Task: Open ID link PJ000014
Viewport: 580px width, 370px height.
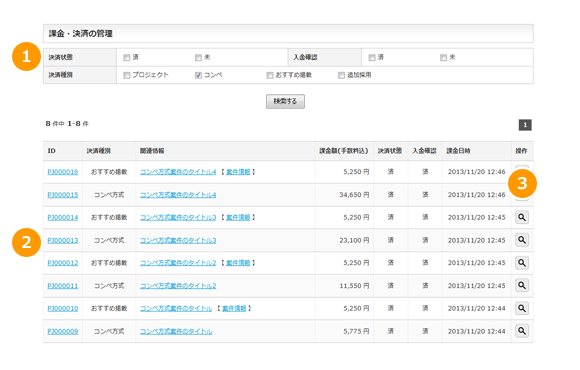Action: coord(63,217)
